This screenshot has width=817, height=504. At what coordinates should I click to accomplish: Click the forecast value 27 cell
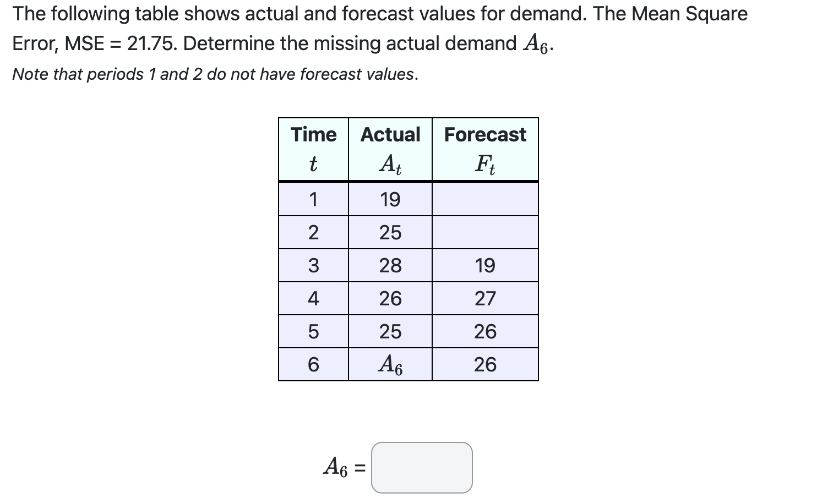click(485, 298)
